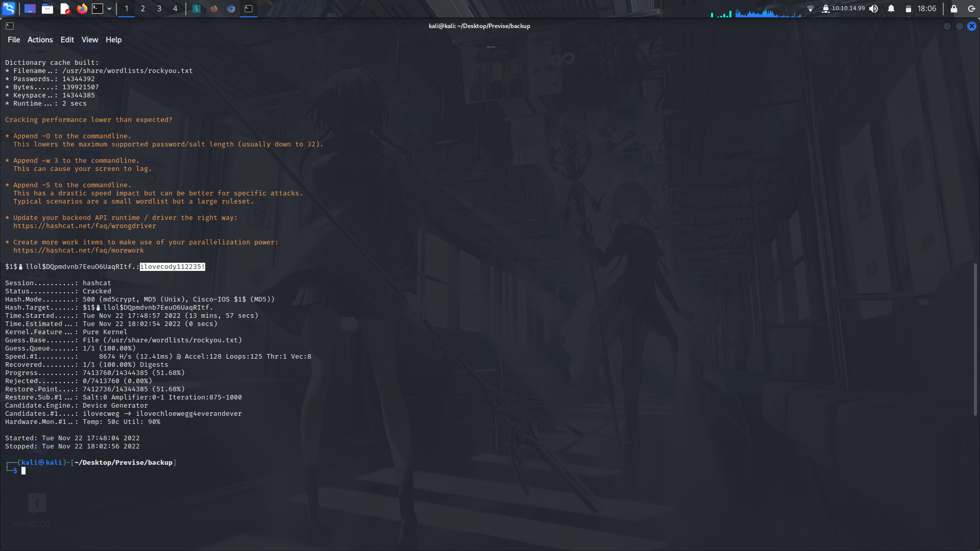Switch to the running app with teal lightning icon
This screenshot has height=551, width=980.
197,9
